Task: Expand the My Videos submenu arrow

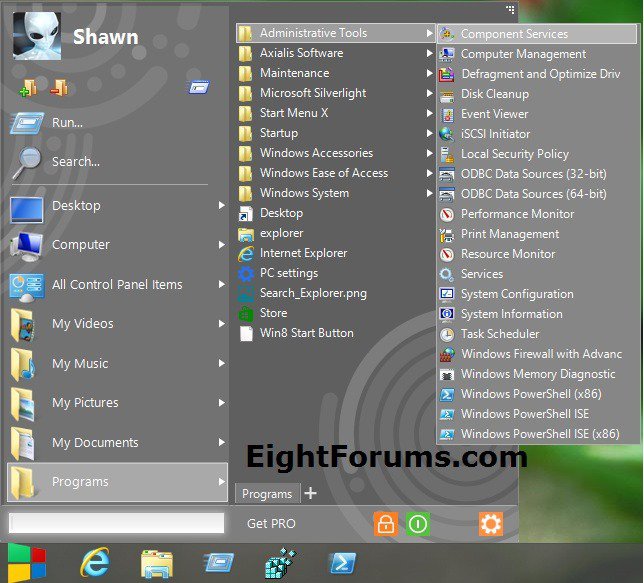Action: [x=222, y=323]
